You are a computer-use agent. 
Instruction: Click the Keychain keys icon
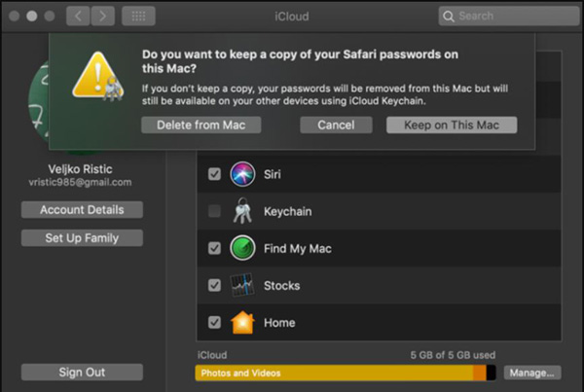[x=242, y=211]
